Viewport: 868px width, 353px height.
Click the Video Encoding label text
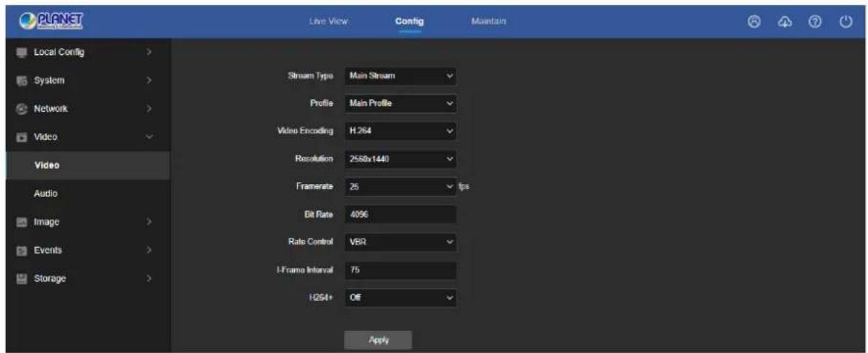click(305, 131)
